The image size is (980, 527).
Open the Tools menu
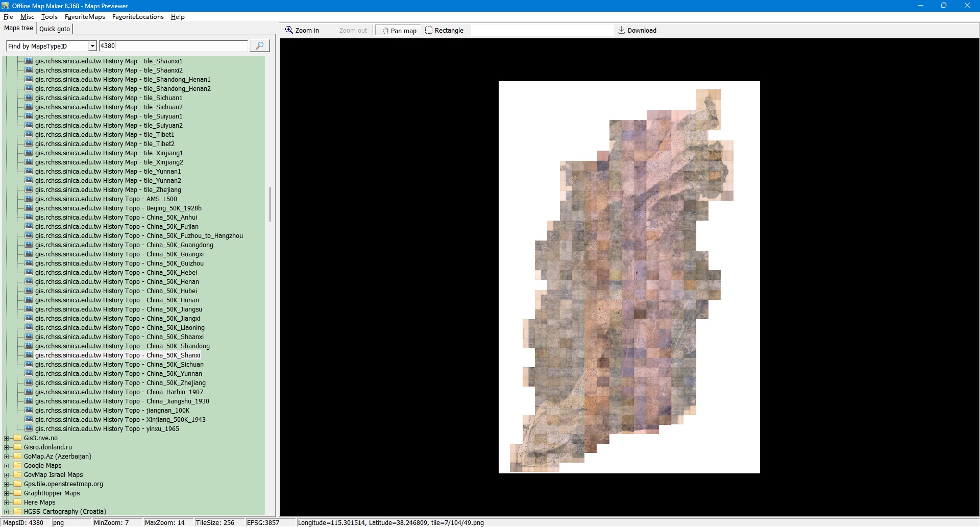point(49,17)
